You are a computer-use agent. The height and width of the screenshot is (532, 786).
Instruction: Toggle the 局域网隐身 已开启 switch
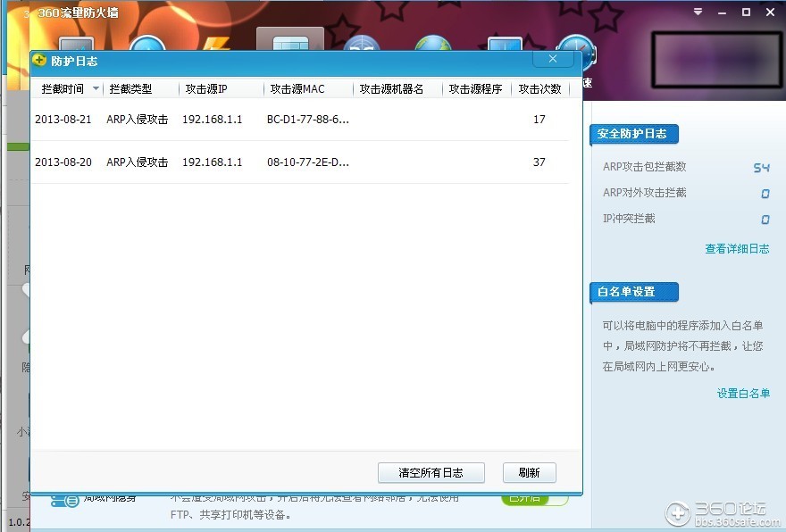point(534,498)
